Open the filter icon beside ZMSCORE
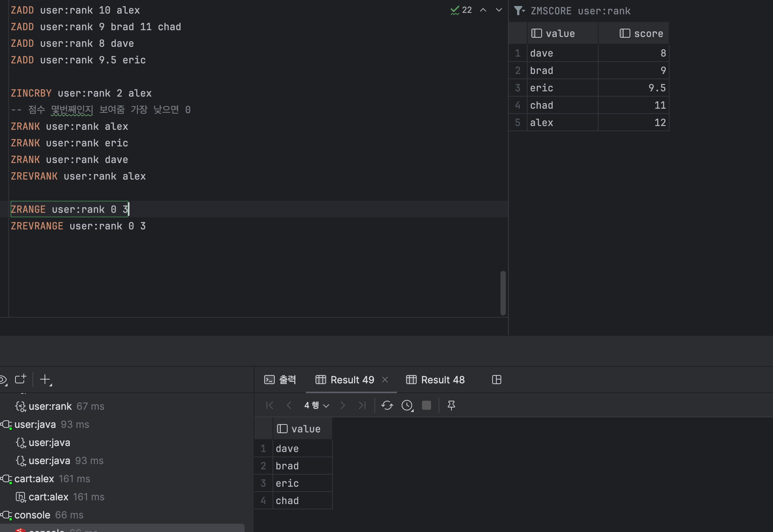The width and height of the screenshot is (773, 532). (519, 11)
